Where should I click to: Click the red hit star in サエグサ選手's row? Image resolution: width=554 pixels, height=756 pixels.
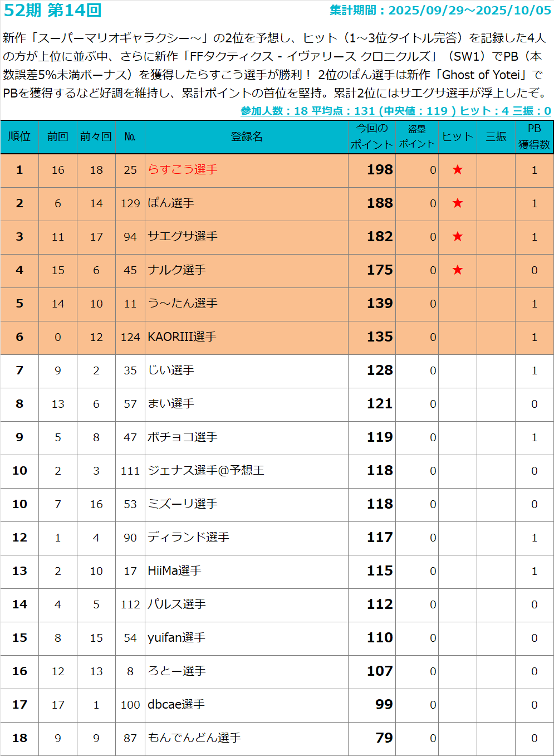tap(457, 237)
